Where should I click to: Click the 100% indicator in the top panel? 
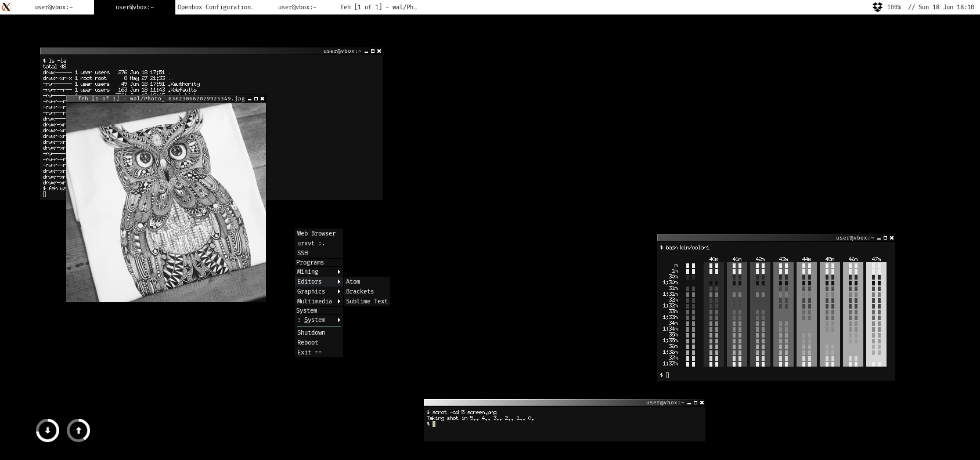[894, 7]
